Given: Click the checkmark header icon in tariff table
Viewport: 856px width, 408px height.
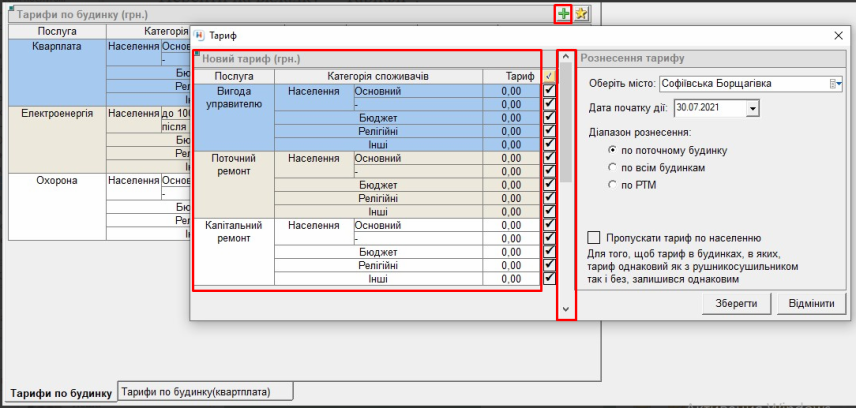Looking at the screenshot, I should click(x=549, y=76).
